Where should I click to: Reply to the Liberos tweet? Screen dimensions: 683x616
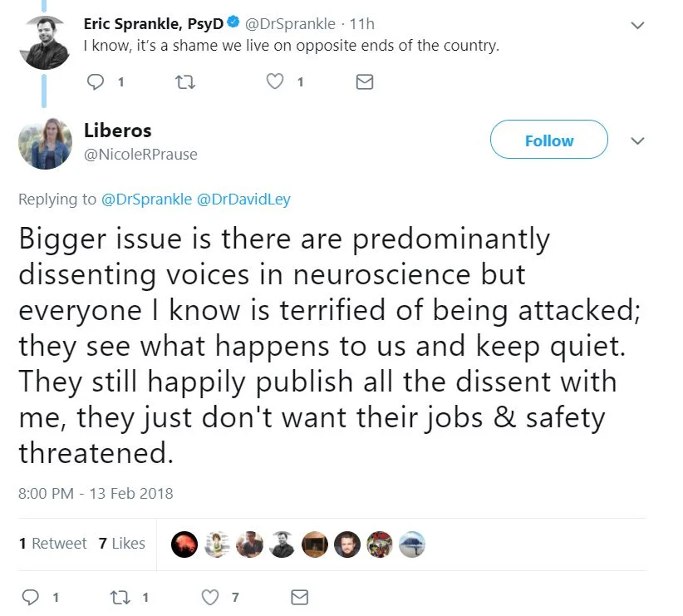pyautogui.click(x=30, y=597)
